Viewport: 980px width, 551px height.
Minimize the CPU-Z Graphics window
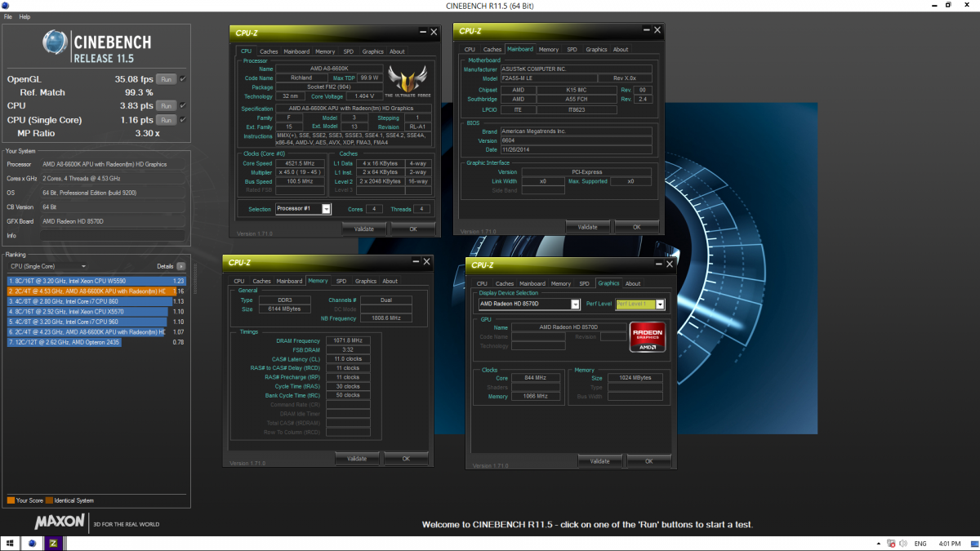tap(659, 264)
